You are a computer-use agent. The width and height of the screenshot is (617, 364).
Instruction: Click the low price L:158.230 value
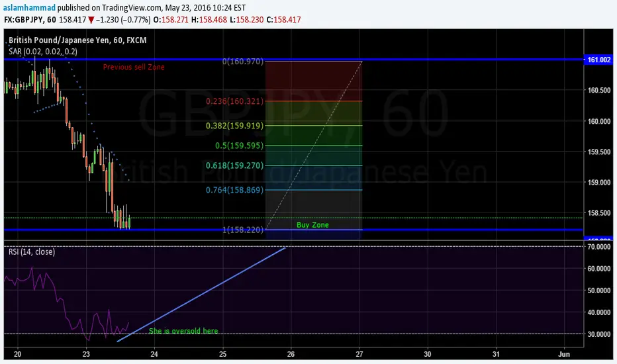tap(247, 20)
